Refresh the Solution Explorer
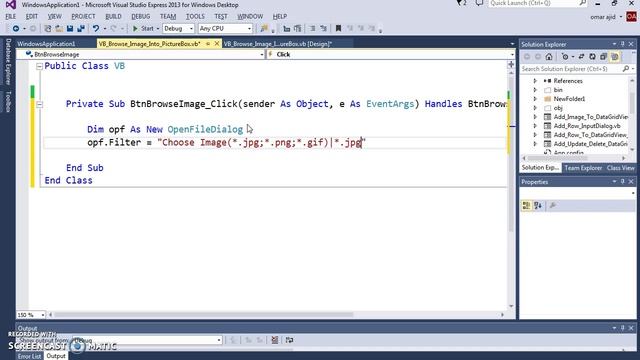This screenshot has width=640, height=360. pyautogui.click(x=593, y=57)
